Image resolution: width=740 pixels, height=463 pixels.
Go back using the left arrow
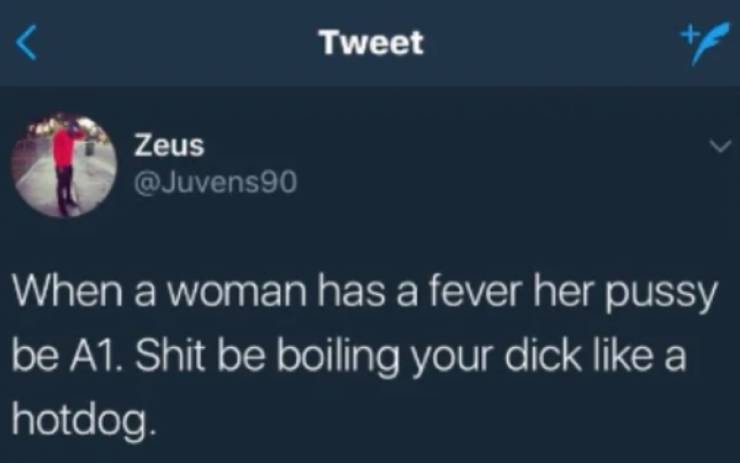[26, 42]
